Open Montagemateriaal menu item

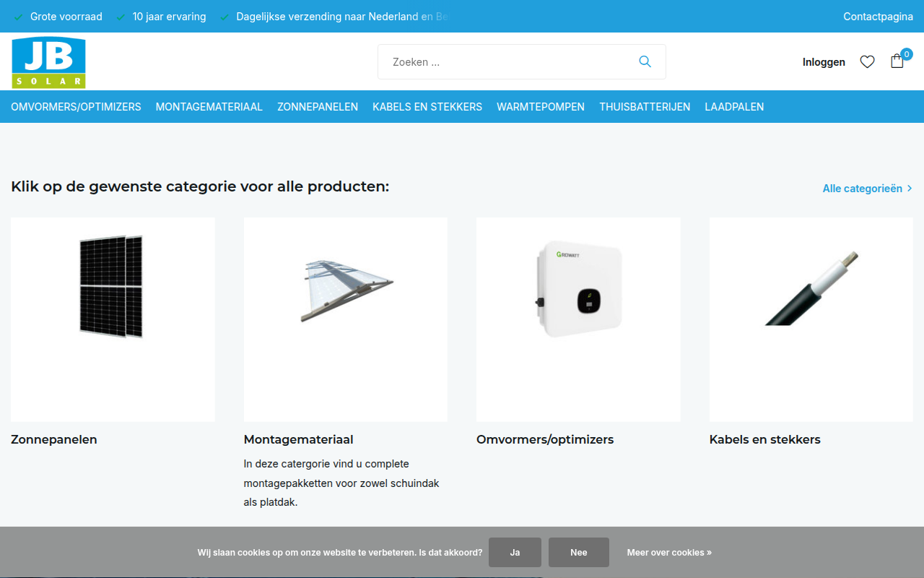tap(209, 107)
